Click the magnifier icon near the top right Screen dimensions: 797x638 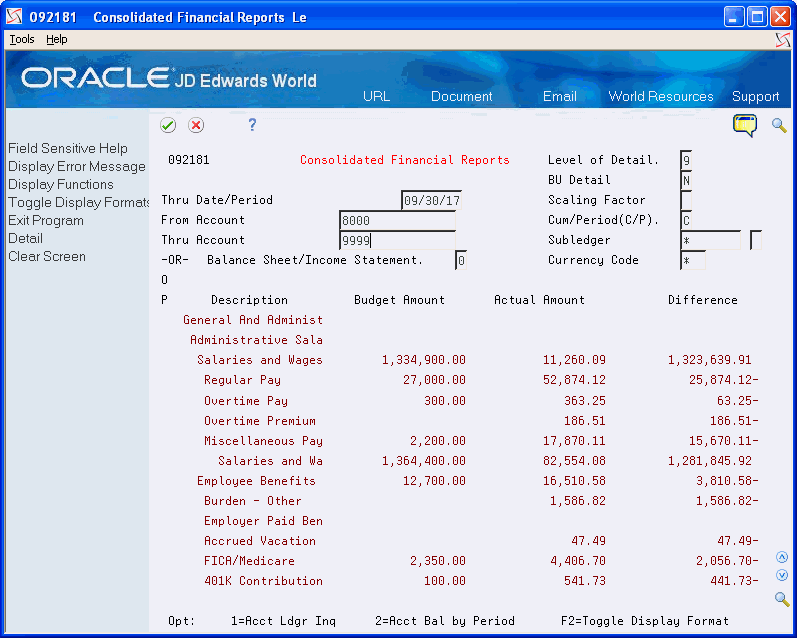(779, 125)
